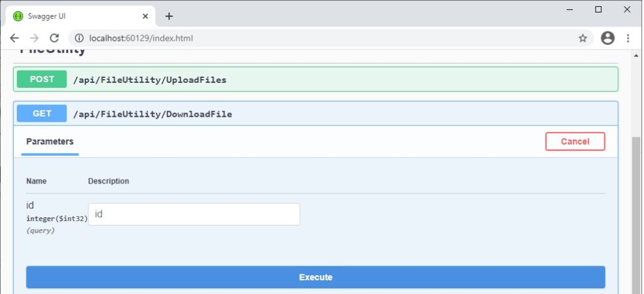Execute the DownloadFile request
The image size is (644, 294).
tap(316, 277)
